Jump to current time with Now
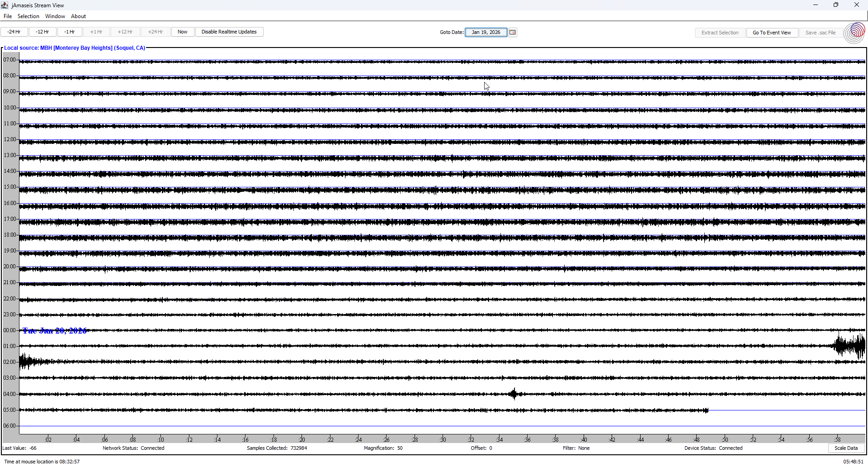Screen dimensions: 868x467 pyautogui.click(x=182, y=32)
